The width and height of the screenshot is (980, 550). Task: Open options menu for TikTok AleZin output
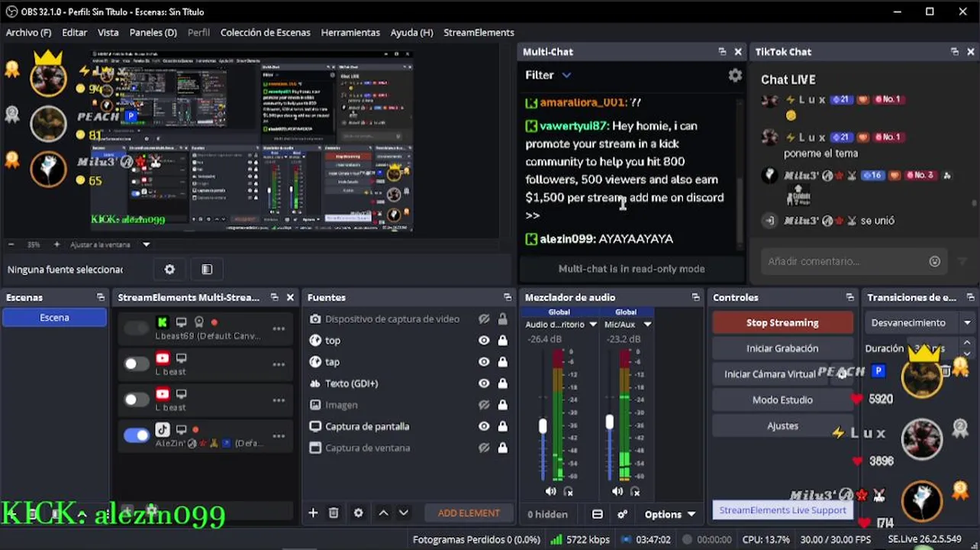click(279, 436)
